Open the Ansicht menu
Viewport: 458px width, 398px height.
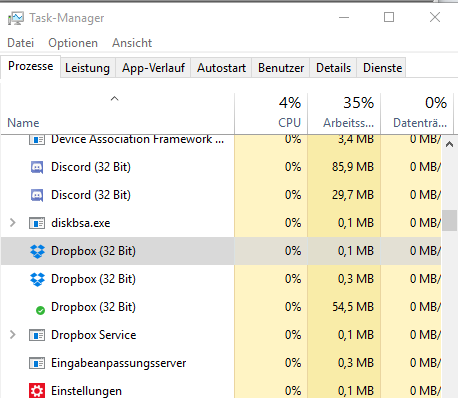[x=132, y=43]
